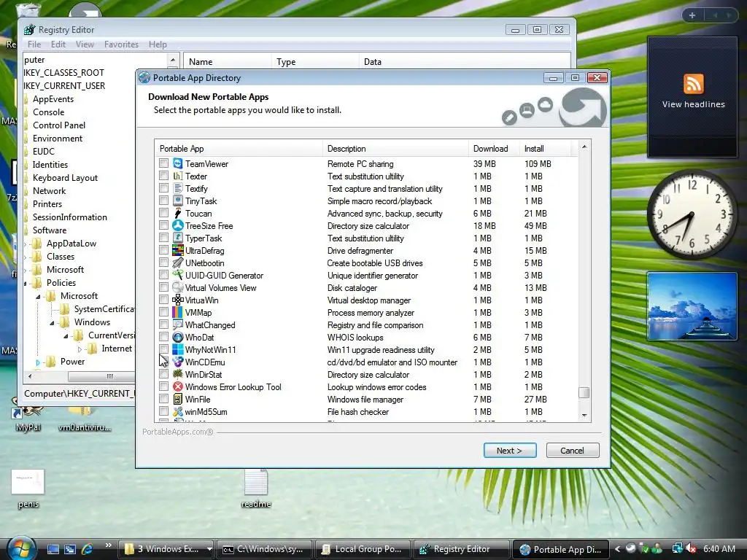Switch to Local Group Policy taskbar button

click(362, 549)
